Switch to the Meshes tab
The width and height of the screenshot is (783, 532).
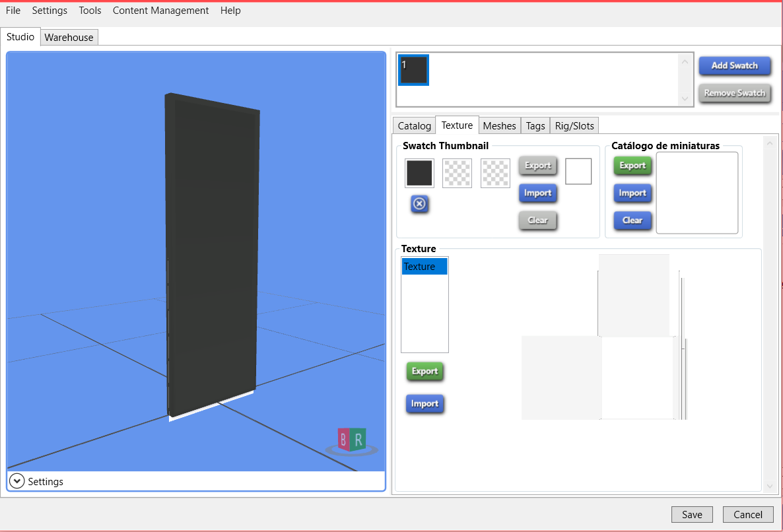(499, 125)
